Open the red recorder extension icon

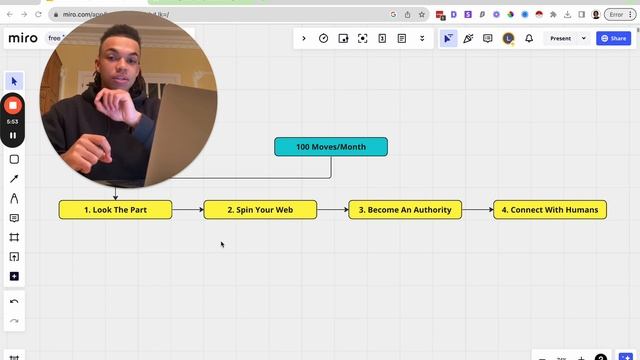click(x=440, y=15)
